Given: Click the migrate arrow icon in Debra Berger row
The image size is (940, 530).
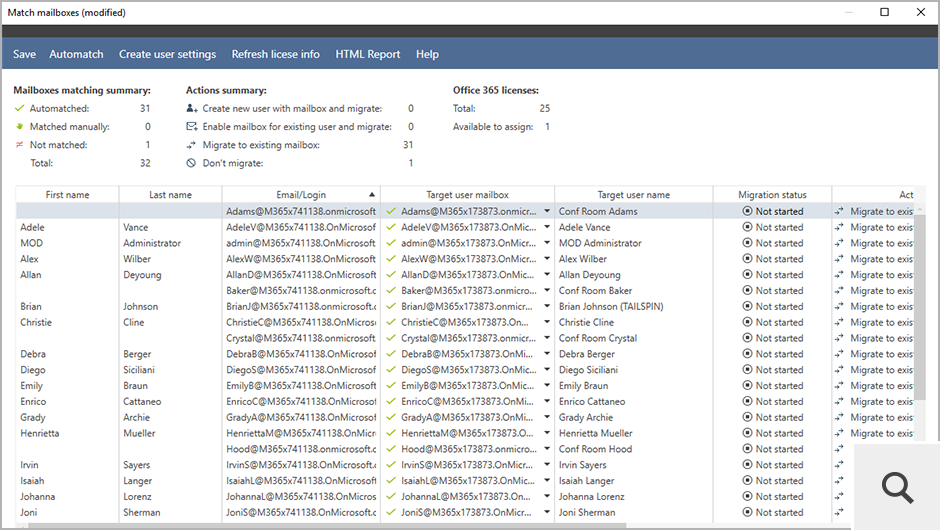Looking at the screenshot, I should coord(839,354).
